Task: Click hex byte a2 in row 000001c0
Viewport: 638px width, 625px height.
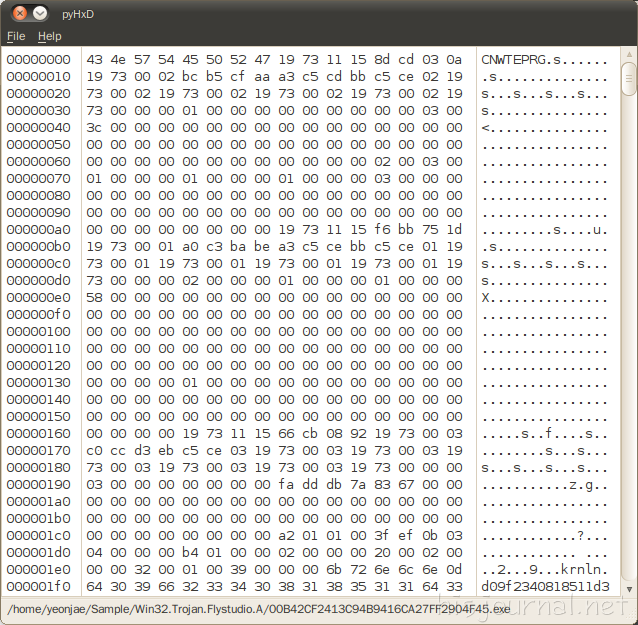Action: pyautogui.click(x=286, y=535)
